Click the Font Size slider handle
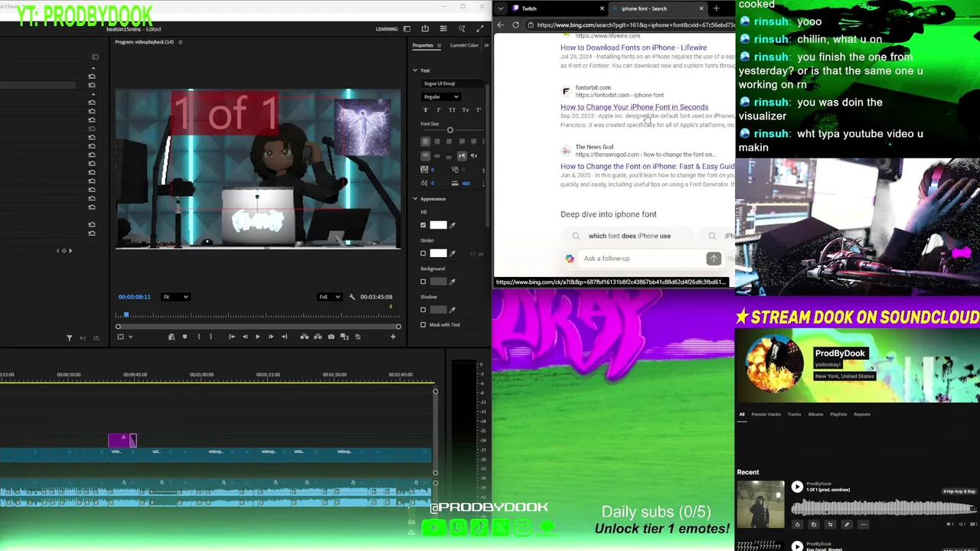The height and width of the screenshot is (551, 980). point(450,130)
